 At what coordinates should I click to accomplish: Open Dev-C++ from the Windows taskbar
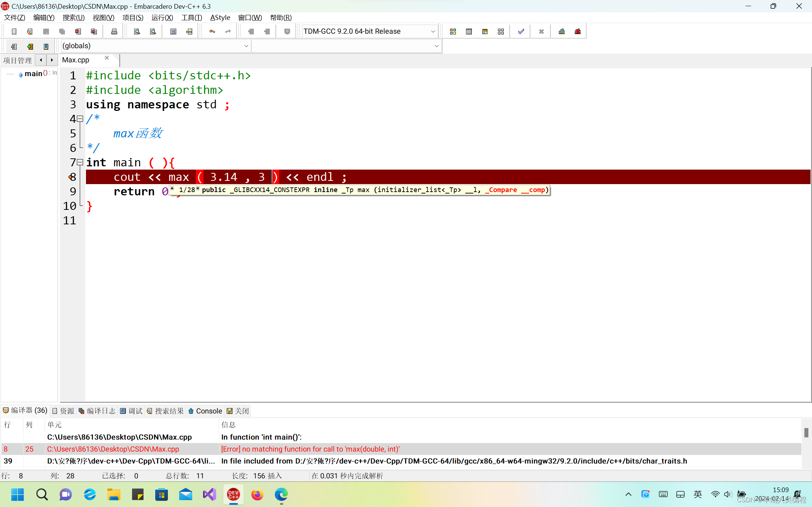click(x=233, y=494)
